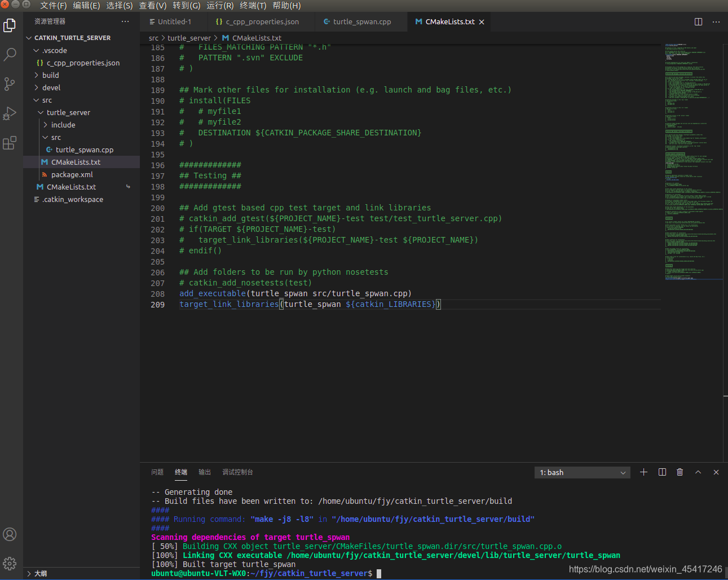Image resolution: width=728 pixels, height=580 pixels.
Task: Open the 终端(T) menu
Action: pyautogui.click(x=253, y=6)
